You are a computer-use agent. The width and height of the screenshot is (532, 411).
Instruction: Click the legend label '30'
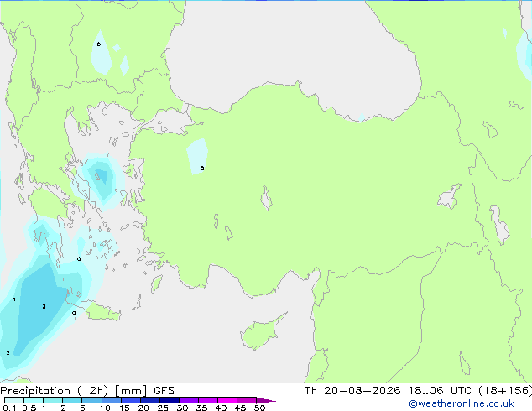(x=182, y=408)
